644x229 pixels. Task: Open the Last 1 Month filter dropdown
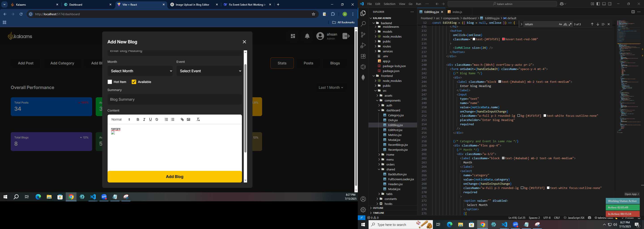pos(331,87)
